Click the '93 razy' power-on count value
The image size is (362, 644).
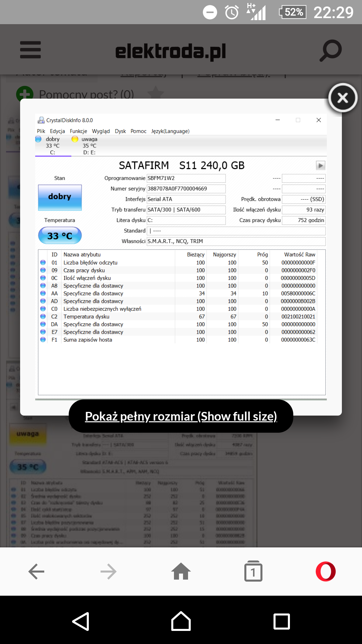click(304, 210)
